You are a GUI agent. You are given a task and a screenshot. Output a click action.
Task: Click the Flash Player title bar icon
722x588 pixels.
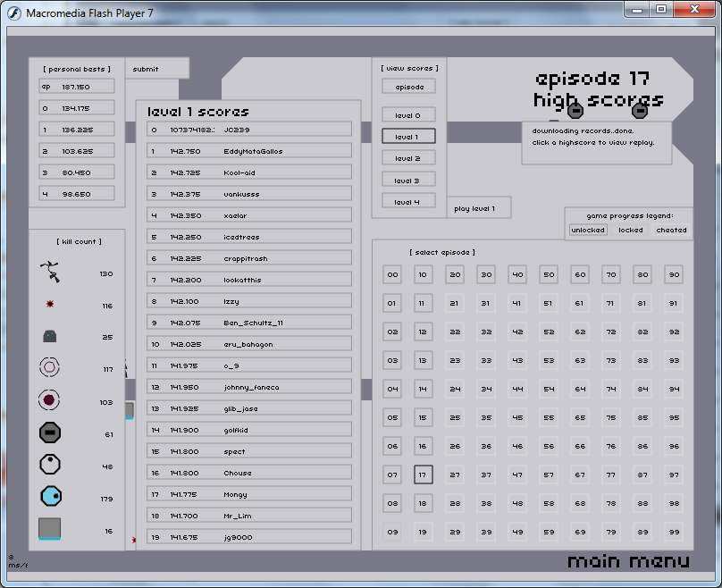(x=14, y=11)
